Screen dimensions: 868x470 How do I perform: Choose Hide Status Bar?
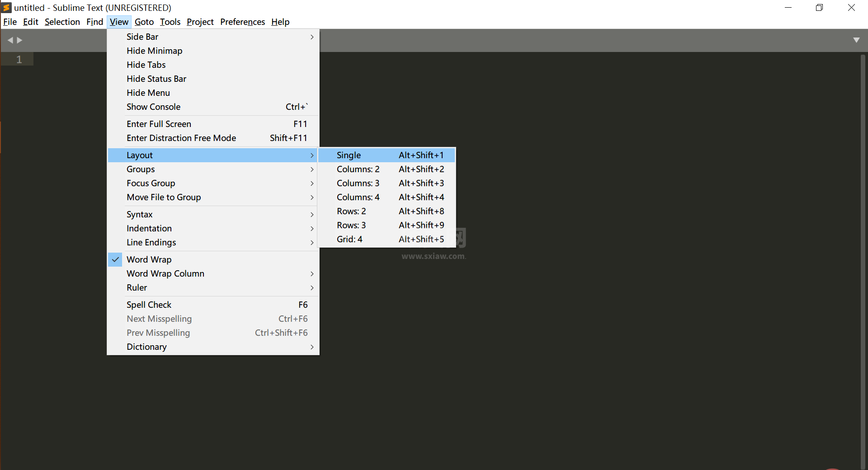213,79
